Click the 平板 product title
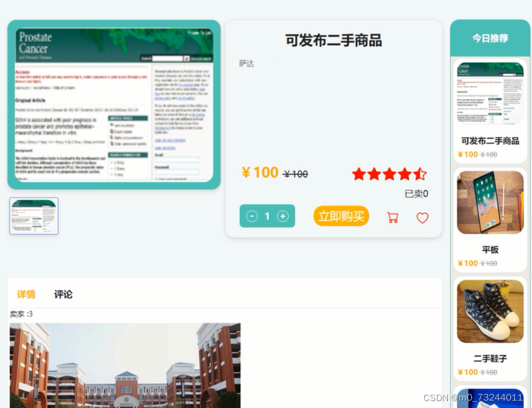Screen dimensions: 532x408 click(491, 250)
